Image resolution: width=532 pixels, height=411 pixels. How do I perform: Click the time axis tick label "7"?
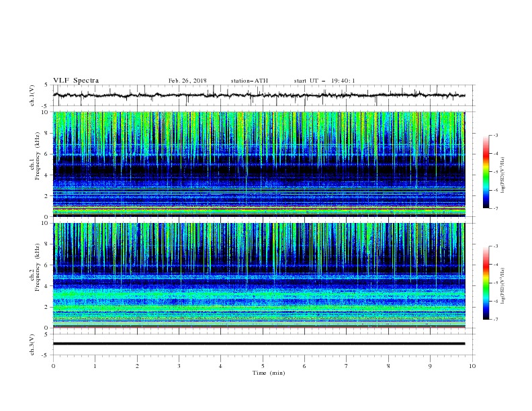coord(347,366)
